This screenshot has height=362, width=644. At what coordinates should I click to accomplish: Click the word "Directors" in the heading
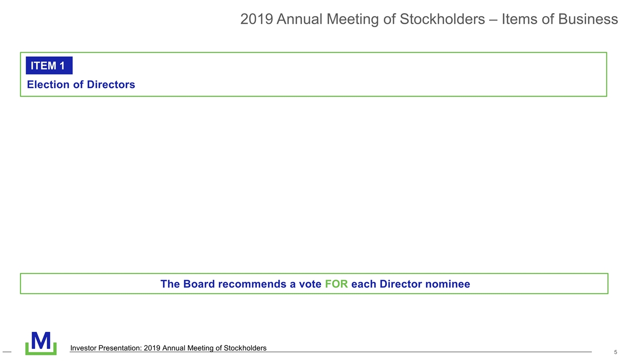tap(111, 84)
